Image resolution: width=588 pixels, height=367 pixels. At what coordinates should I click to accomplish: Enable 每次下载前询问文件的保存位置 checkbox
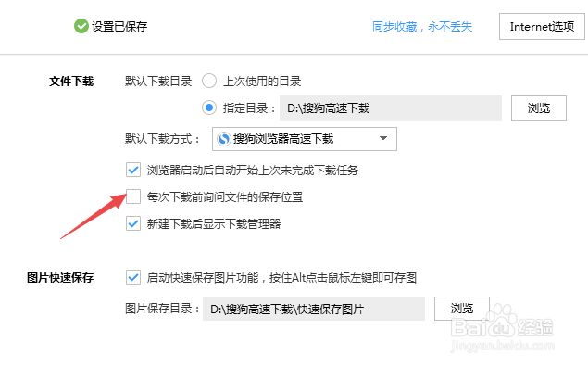[x=133, y=196]
